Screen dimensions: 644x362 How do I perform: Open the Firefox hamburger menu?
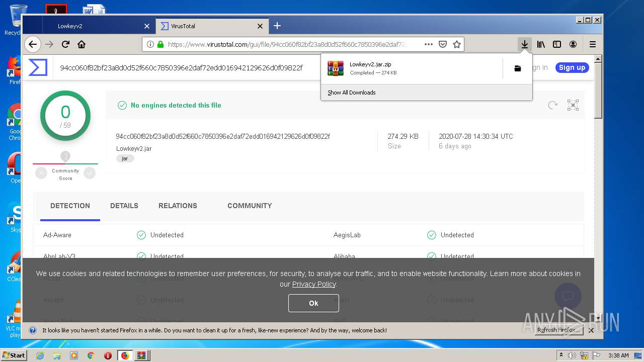tap(593, 44)
